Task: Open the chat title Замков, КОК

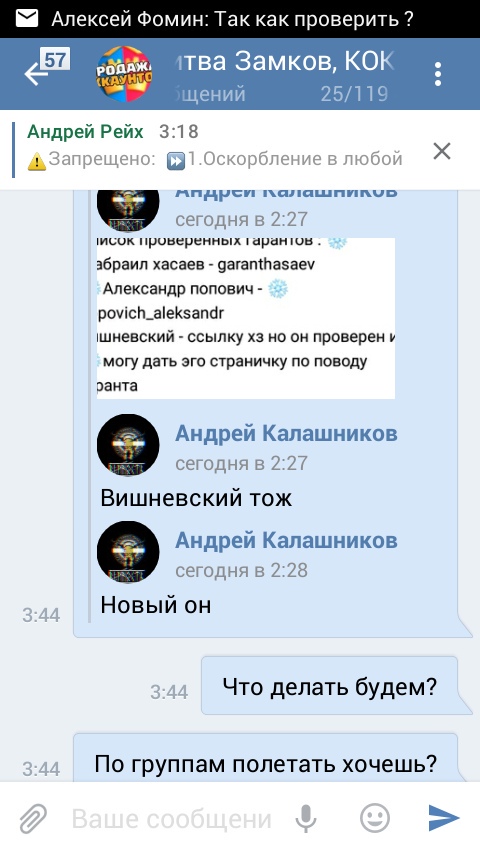Action: (x=283, y=63)
